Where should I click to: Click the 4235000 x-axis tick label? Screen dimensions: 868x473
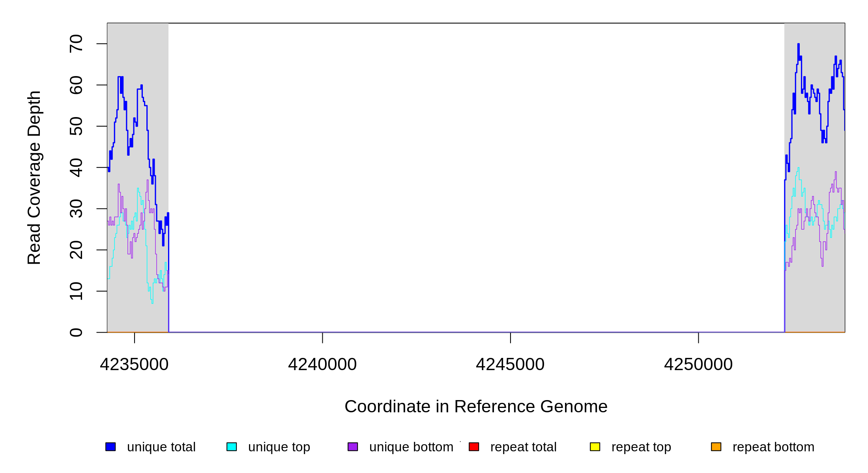[x=134, y=365]
